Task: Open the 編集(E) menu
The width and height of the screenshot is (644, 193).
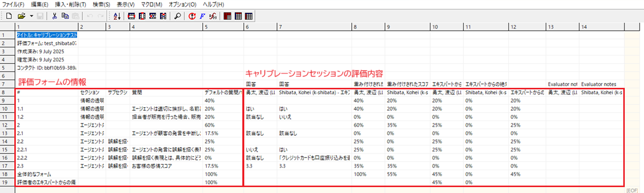Action: click(x=39, y=4)
